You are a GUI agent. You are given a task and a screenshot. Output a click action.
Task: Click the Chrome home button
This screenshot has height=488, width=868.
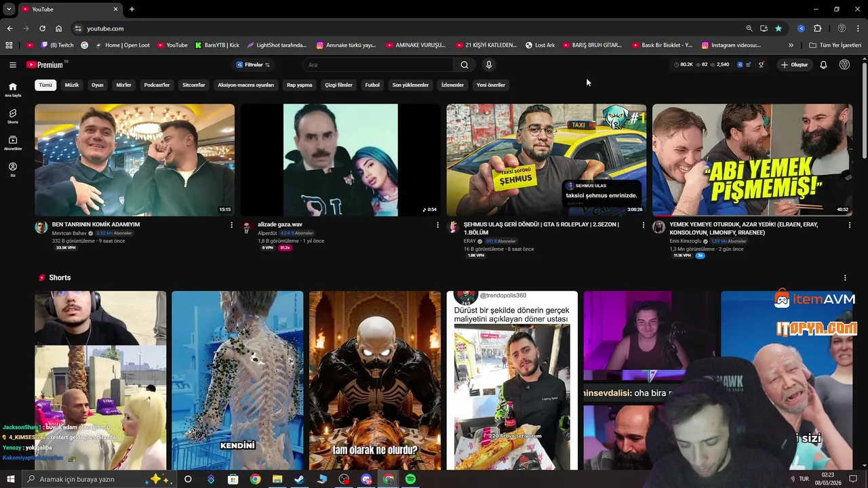(59, 28)
